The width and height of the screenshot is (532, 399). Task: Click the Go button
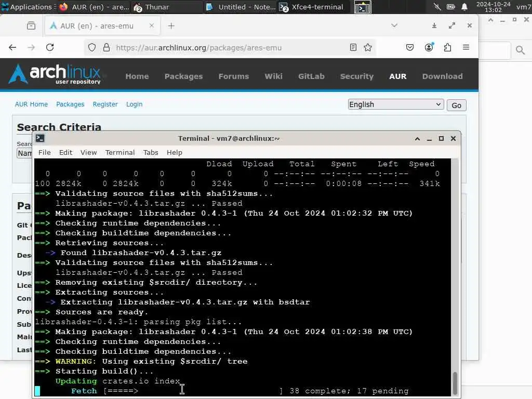pyautogui.click(x=456, y=105)
